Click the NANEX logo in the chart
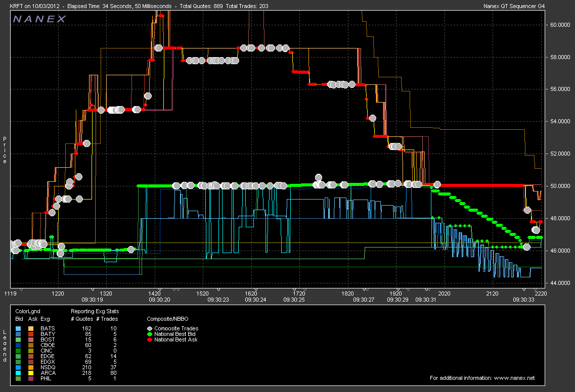The image size is (575, 392). click(x=39, y=19)
